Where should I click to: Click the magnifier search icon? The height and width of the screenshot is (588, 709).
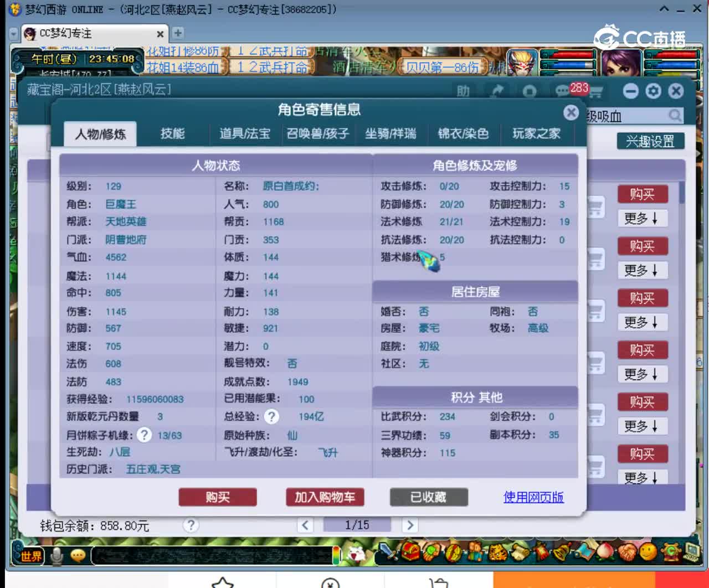(x=675, y=116)
